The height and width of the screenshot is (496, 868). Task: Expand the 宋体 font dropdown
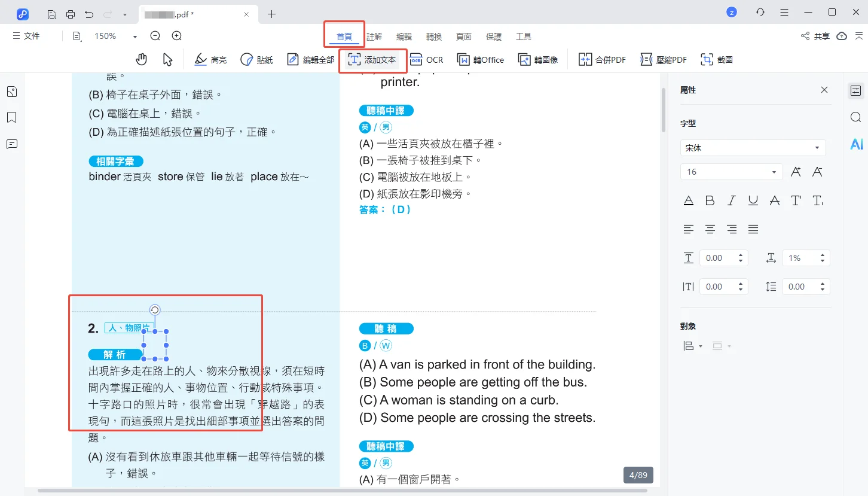(817, 148)
